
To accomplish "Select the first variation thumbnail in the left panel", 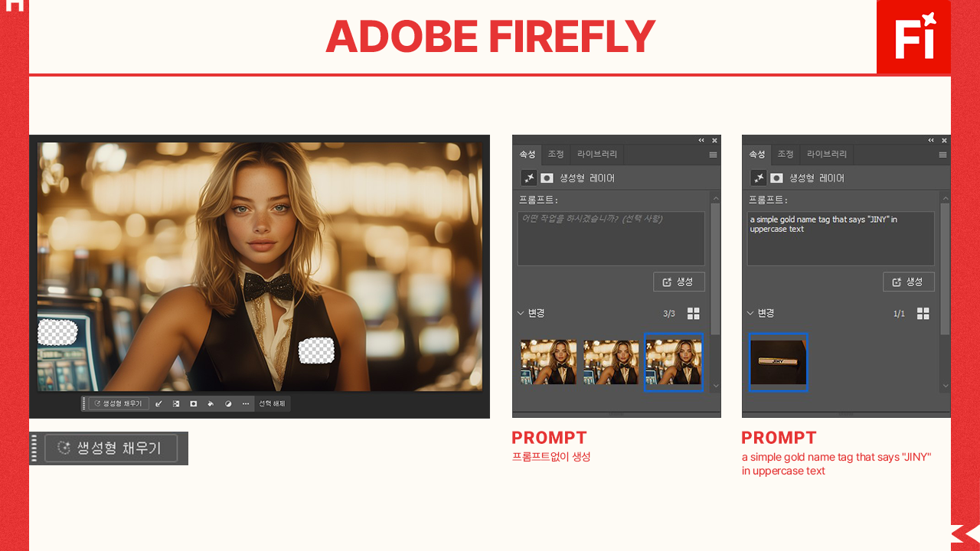I will click(x=548, y=362).
